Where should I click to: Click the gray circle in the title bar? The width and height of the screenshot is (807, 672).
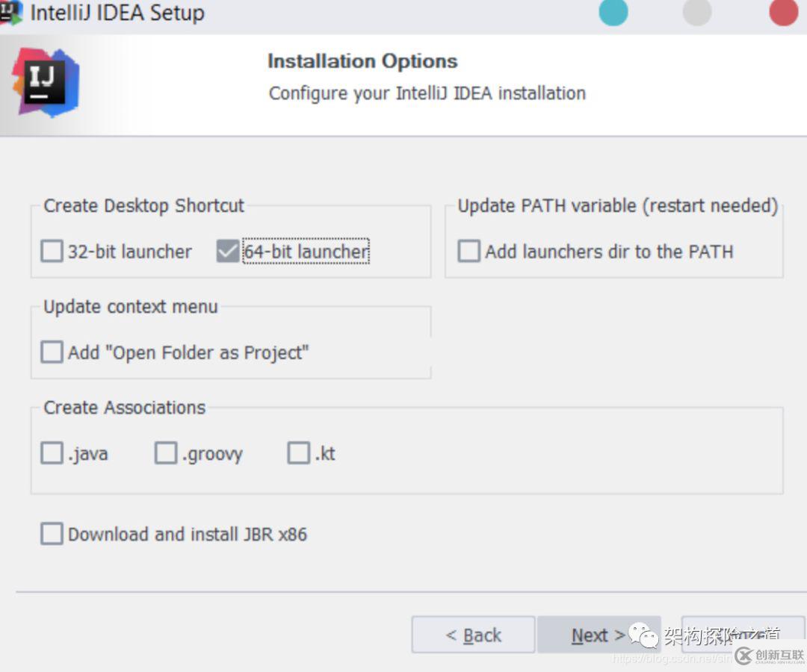pos(696,13)
